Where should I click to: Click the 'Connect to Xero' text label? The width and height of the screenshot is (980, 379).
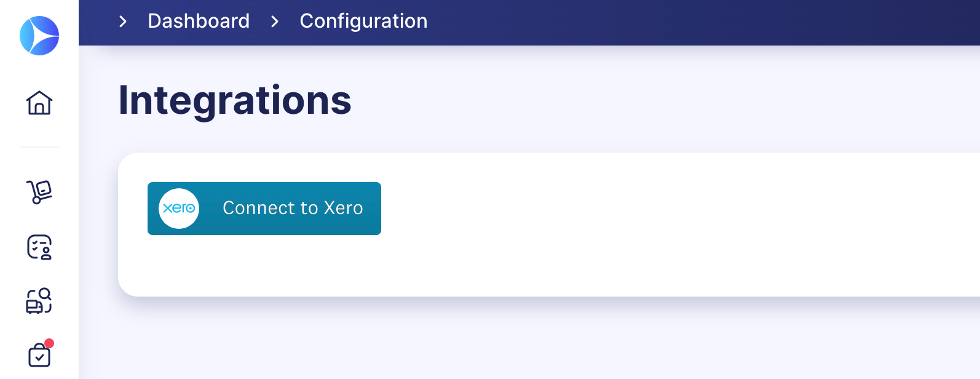293,208
